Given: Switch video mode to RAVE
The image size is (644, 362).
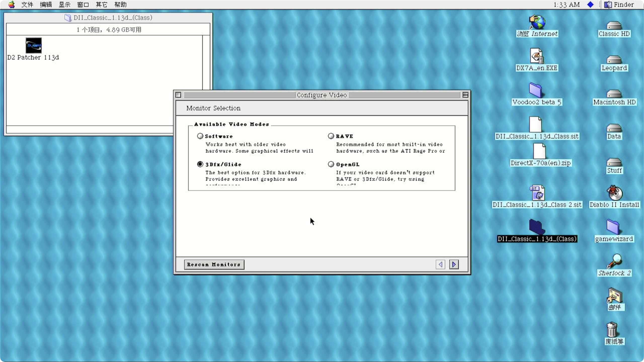Looking at the screenshot, I should tap(331, 136).
